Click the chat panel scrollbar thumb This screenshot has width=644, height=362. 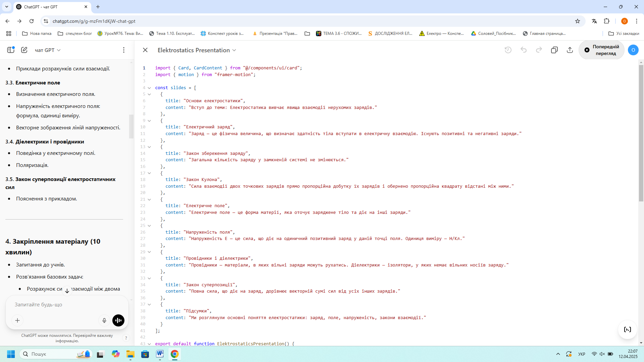pos(131,126)
